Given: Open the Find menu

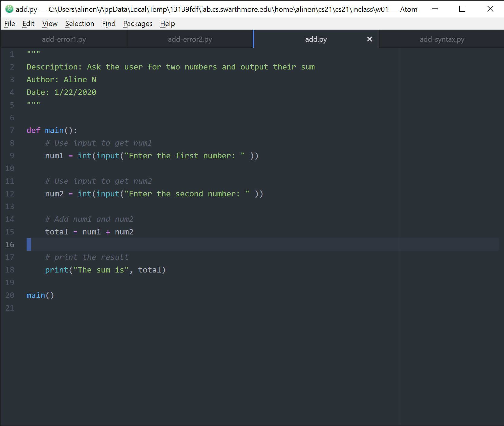Looking at the screenshot, I should coord(109,24).
